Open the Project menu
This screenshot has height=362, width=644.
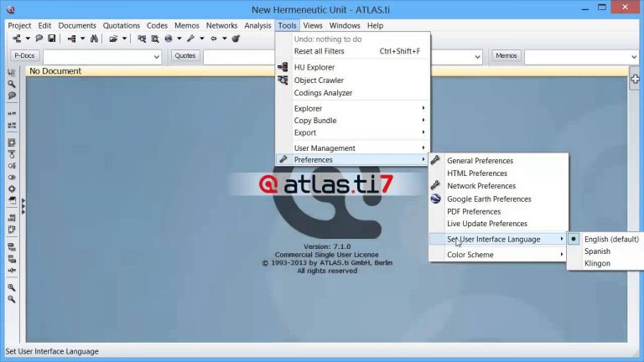tap(19, 25)
